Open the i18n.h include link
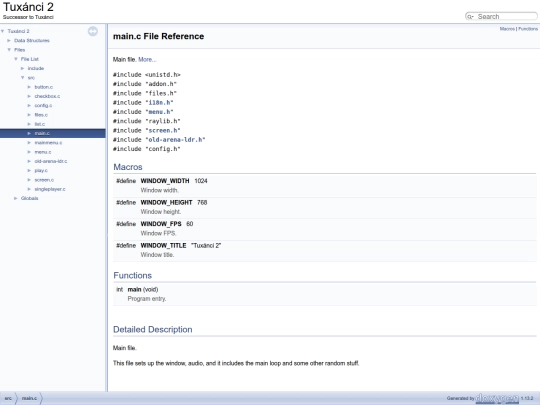540x405 pixels. point(159,103)
